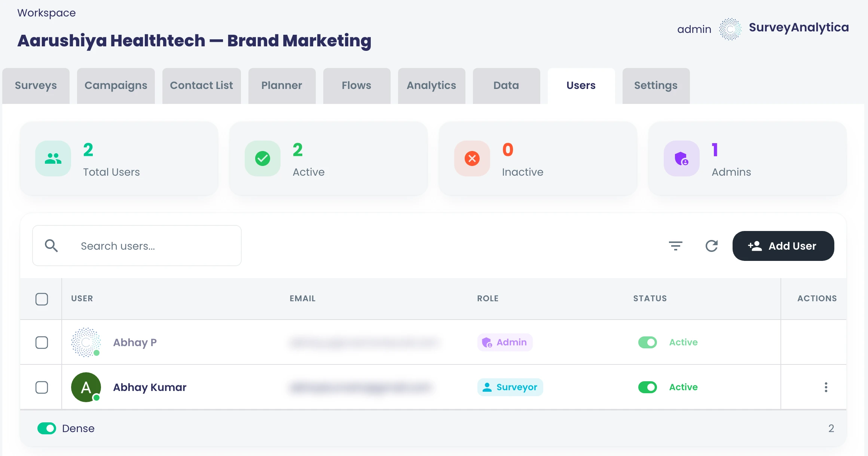Image resolution: width=868 pixels, height=456 pixels.
Task: Refresh the users list
Action: tap(712, 246)
